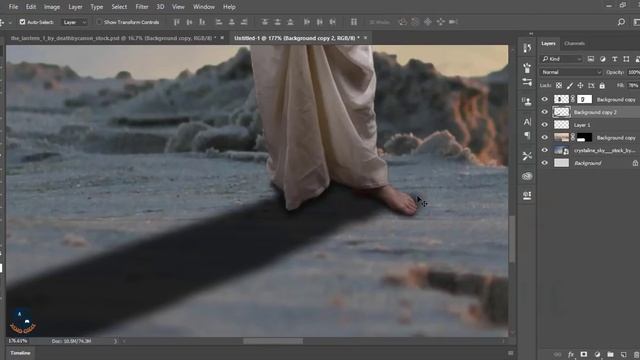Click align left edges icon
640x360 pixels.
(x=219, y=22)
